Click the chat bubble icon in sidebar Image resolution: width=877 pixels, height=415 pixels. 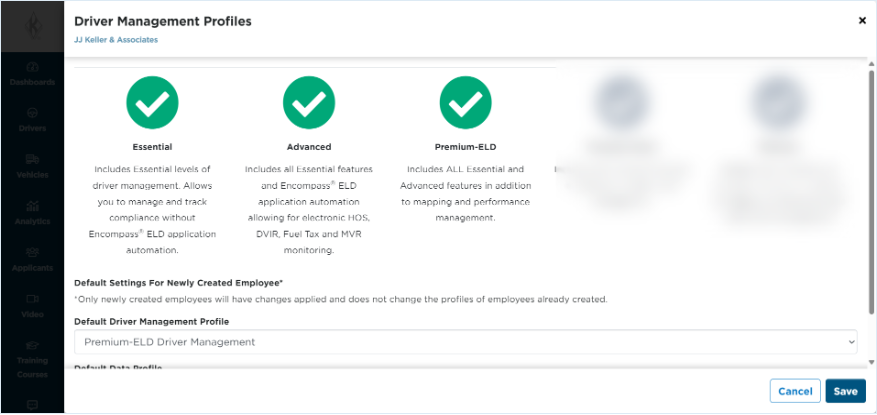[x=32, y=404]
